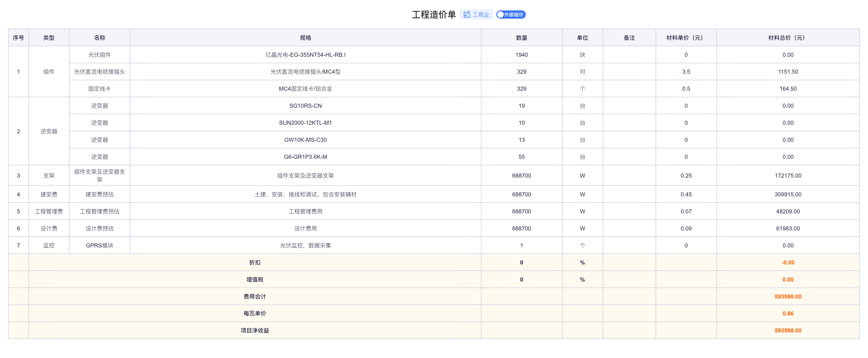The image size is (868, 358).
Task: Click the 工商业 tag icon
Action: coord(467,14)
